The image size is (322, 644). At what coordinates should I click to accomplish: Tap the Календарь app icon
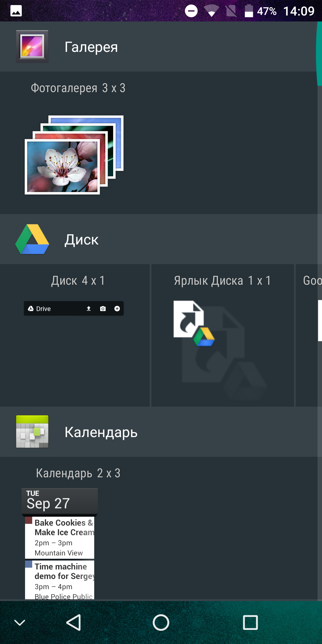pos(32,432)
